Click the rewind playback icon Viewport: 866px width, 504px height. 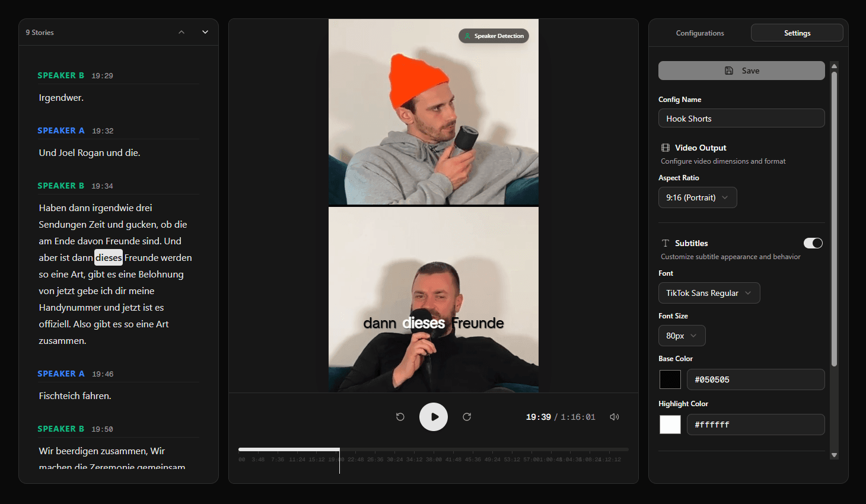(400, 417)
